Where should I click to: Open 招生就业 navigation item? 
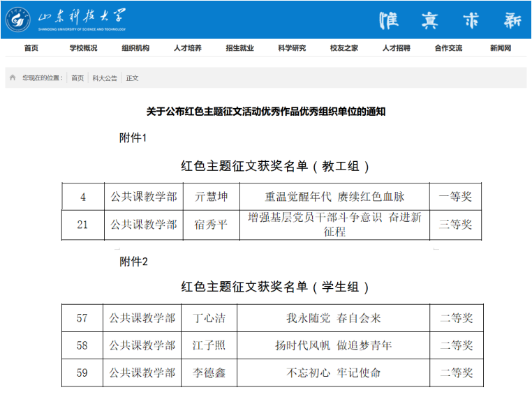tap(239, 48)
